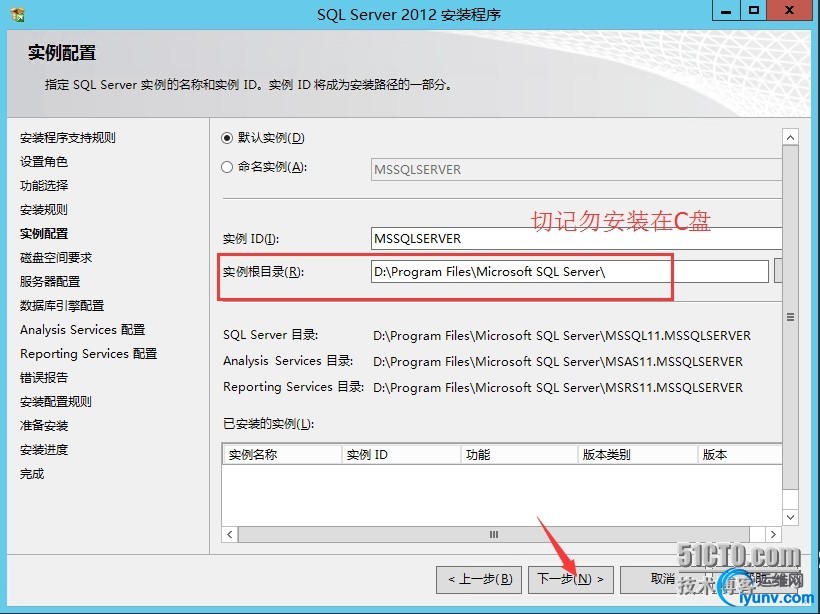Click the horizontal scrollbar left arrow

(230, 535)
